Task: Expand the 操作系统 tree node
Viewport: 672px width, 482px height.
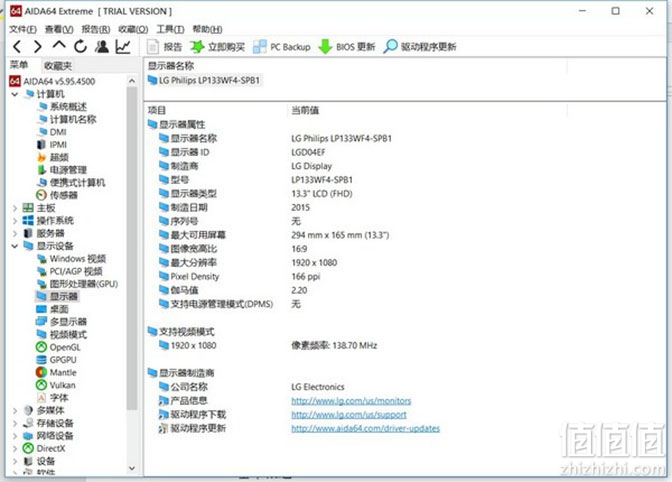Action: tap(15, 221)
